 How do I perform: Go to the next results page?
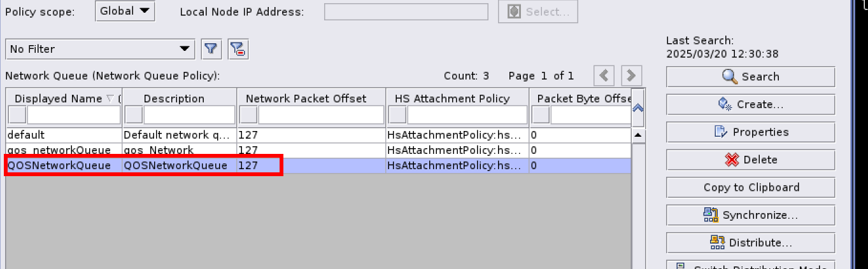(631, 76)
